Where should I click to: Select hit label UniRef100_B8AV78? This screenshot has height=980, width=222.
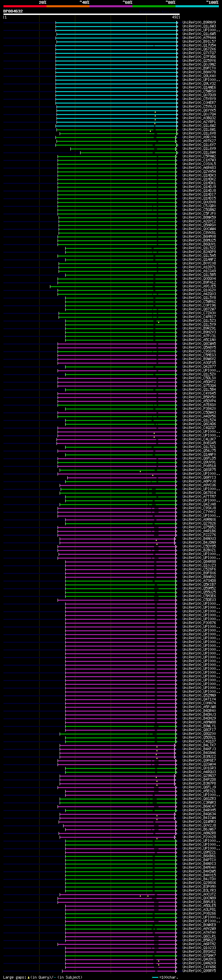pyautogui.click(x=199, y=72)
